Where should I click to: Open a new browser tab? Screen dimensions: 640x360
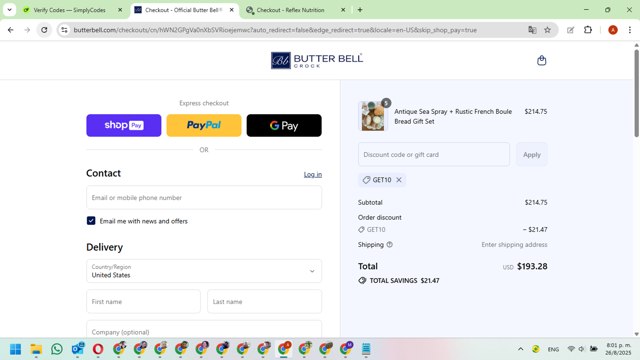[x=360, y=10]
